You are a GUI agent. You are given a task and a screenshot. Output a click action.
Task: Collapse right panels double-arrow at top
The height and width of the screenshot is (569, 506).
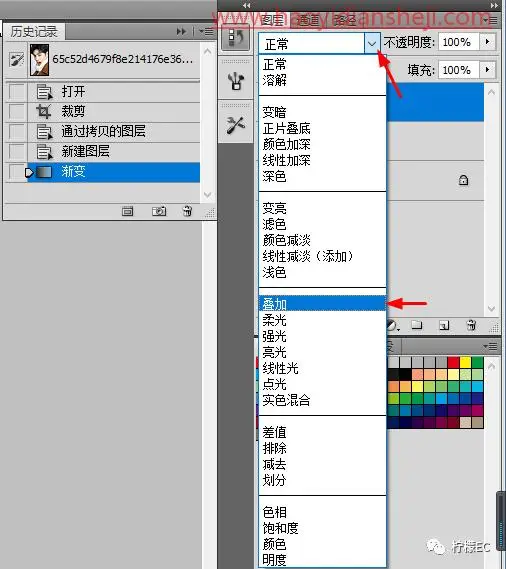click(494, 5)
